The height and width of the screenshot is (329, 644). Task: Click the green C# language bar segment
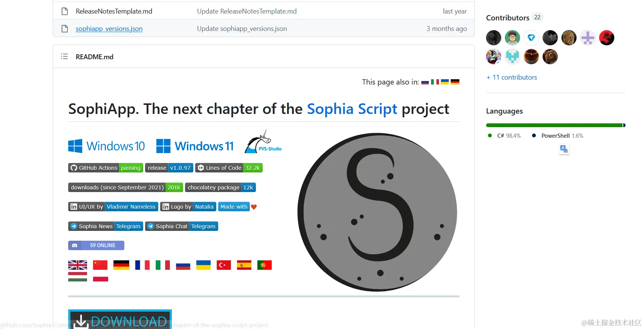[554, 125]
